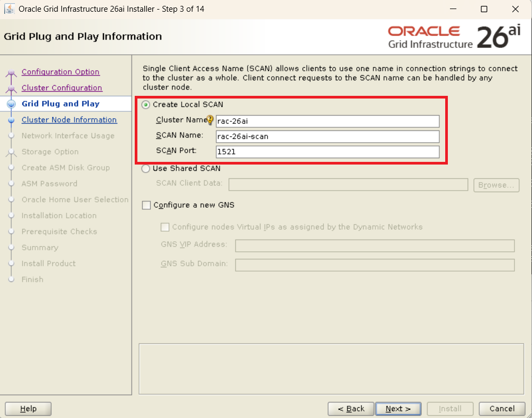Click the Cluster Node Information step bullet
The width and height of the screenshot is (532, 418).
[x=11, y=120]
